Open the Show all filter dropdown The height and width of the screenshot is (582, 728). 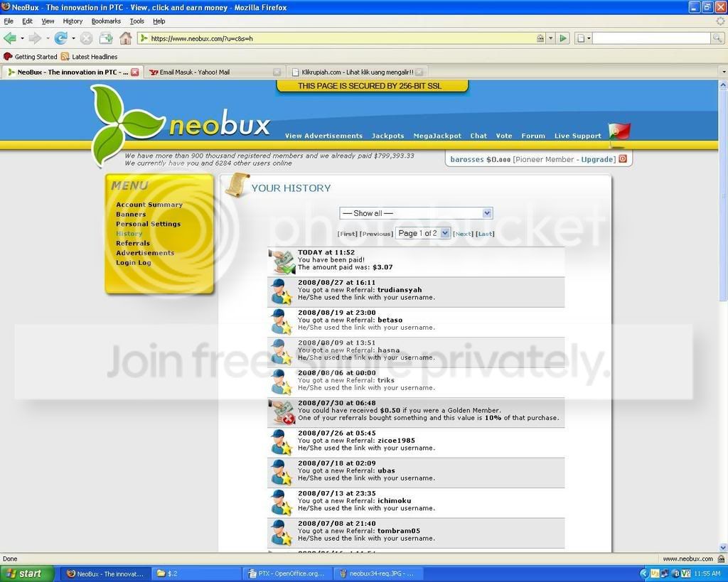click(x=416, y=213)
